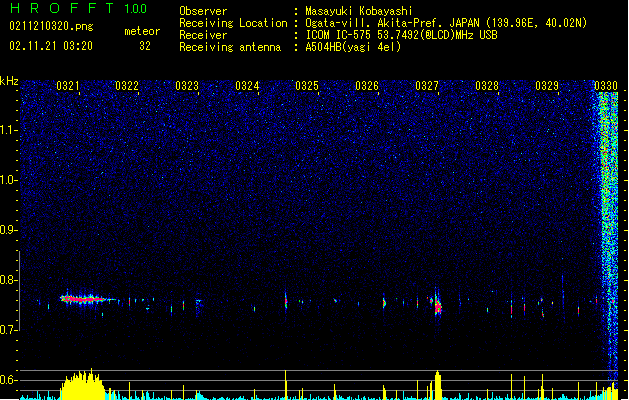This screenshot has width=629, height=400.
Task: Click the yellow intensity peak at 0327
Action: [437, 385]
